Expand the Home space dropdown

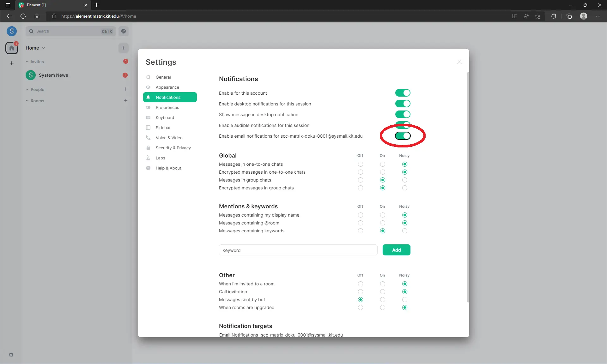pyautogui.click(x=44, y=48)
